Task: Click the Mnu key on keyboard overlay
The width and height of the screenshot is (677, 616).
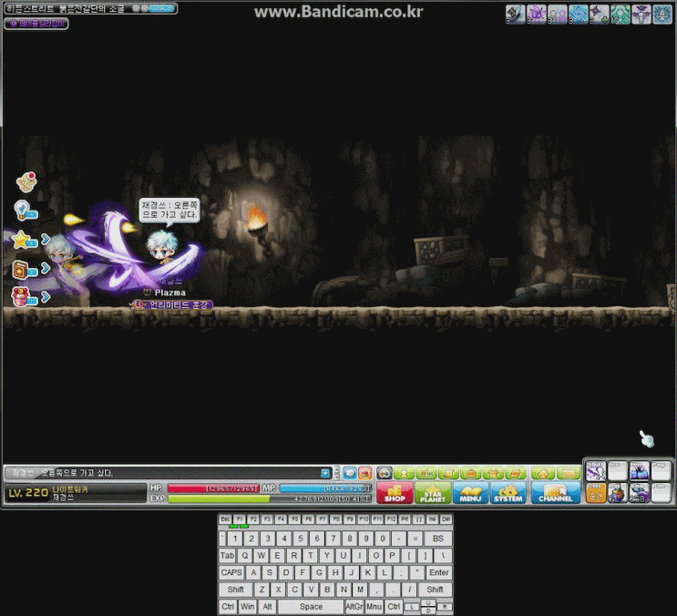Action: [x=374, y=607]
